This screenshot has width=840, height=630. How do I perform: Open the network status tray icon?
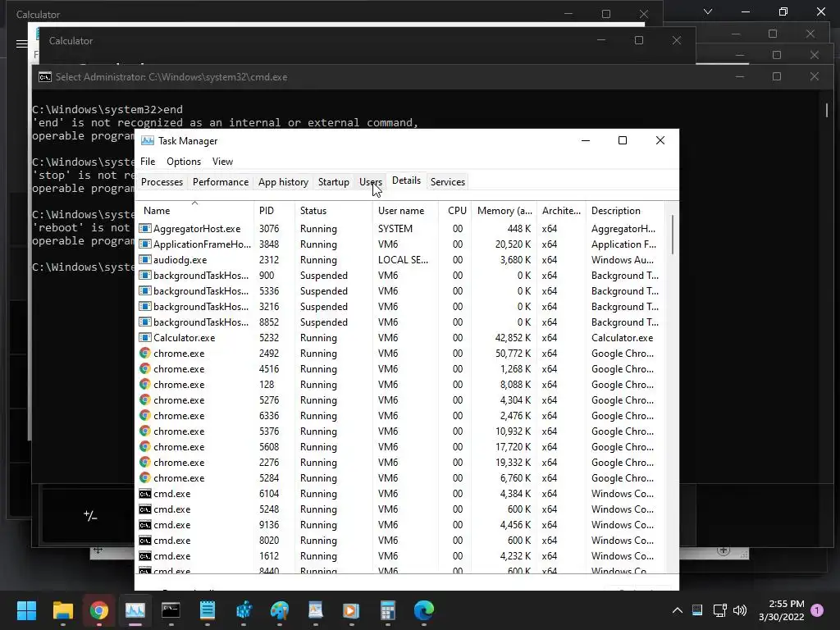tap(719, 610)
